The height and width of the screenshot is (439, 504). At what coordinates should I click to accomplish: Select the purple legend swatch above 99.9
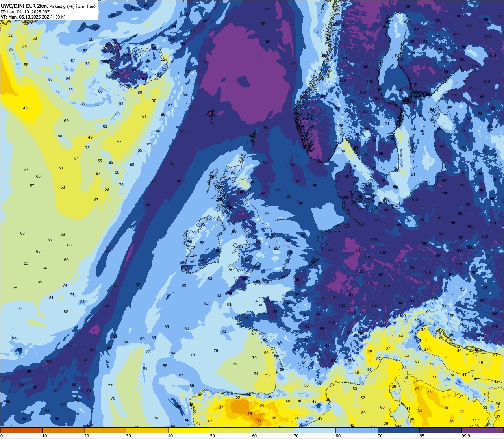(x=482, y=430)
